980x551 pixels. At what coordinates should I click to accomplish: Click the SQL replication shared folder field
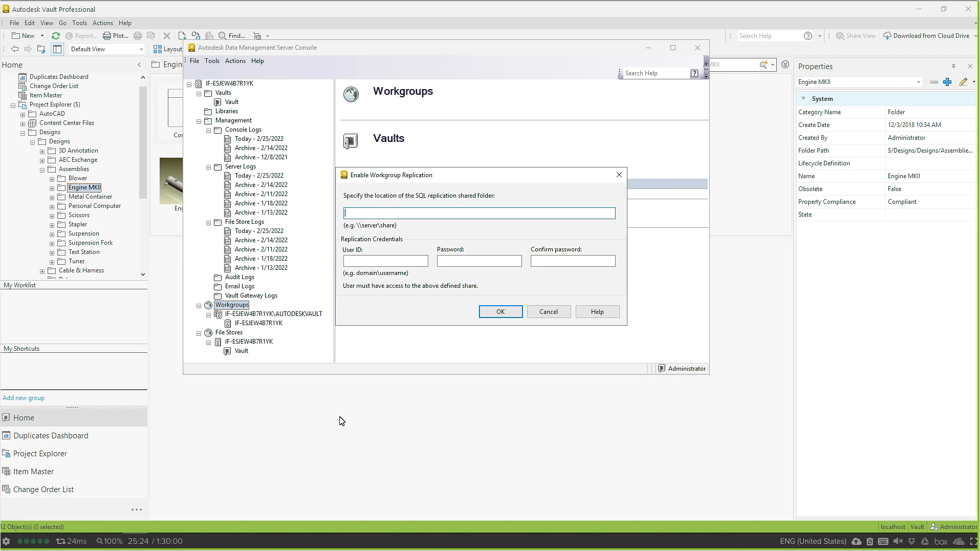tap(479, 213)
